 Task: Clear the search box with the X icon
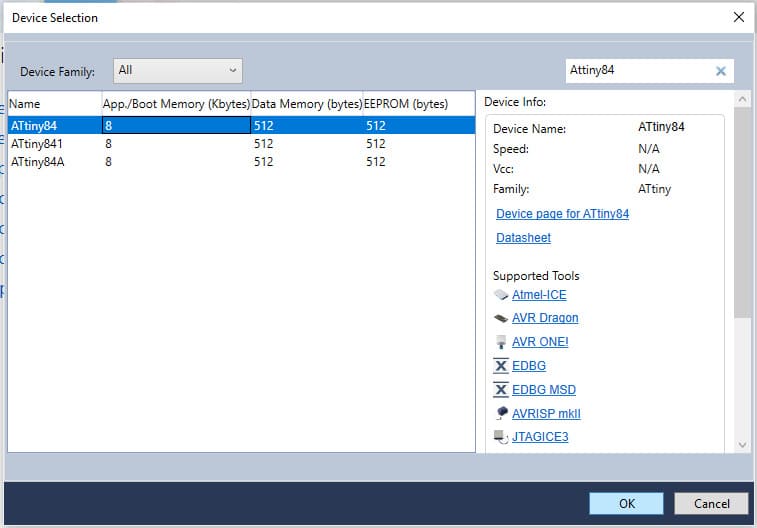pyautogui.click(x=720, y=71)
